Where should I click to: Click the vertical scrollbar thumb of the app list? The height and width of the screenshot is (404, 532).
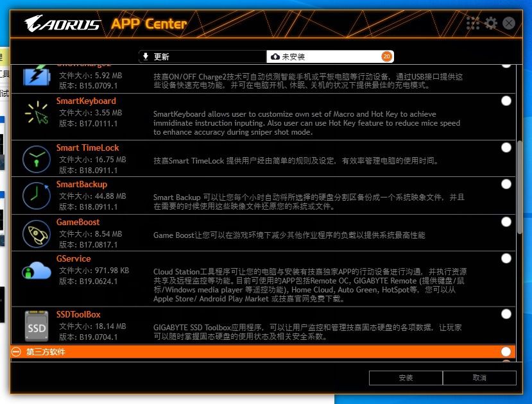520,187
